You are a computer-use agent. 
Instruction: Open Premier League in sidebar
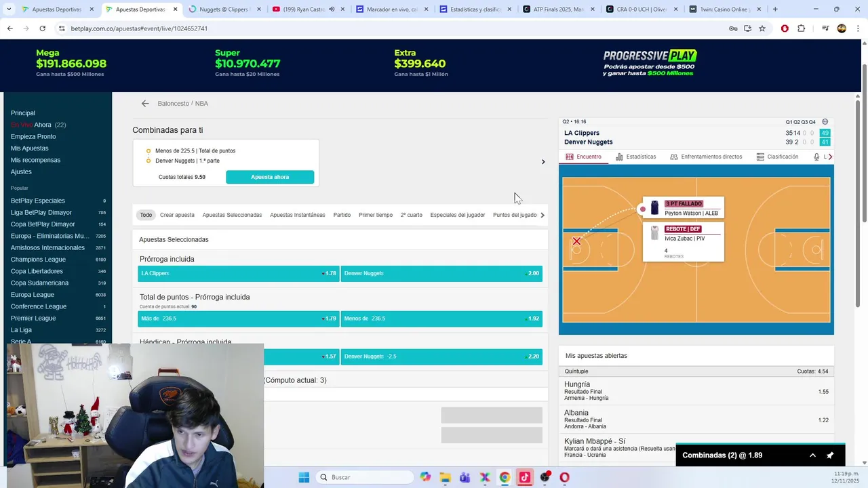[33, 319]
